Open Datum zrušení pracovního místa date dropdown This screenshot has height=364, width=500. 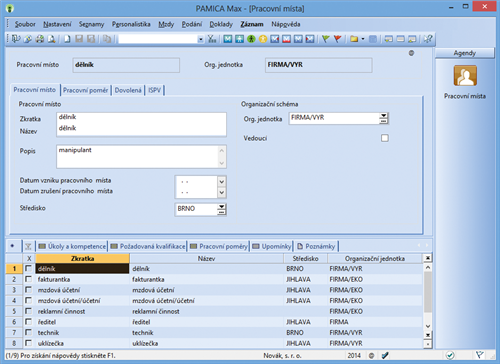click(222, 192)
